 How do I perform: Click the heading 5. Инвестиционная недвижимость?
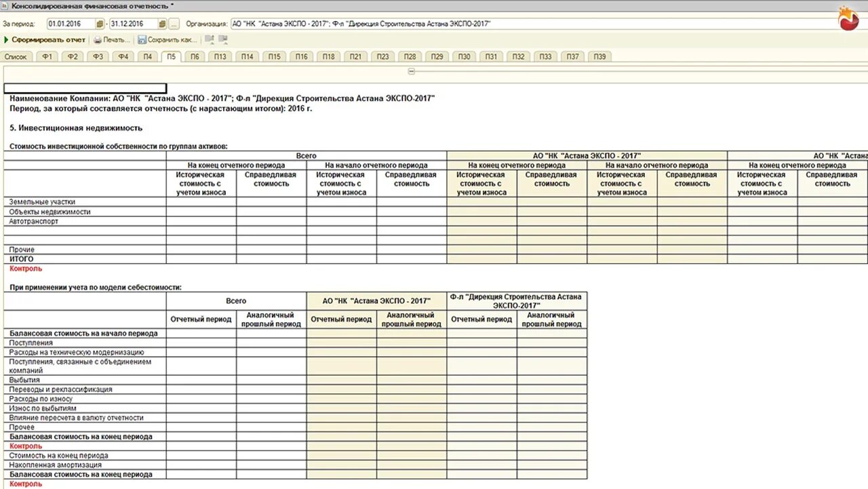click(x=76, y=128)
